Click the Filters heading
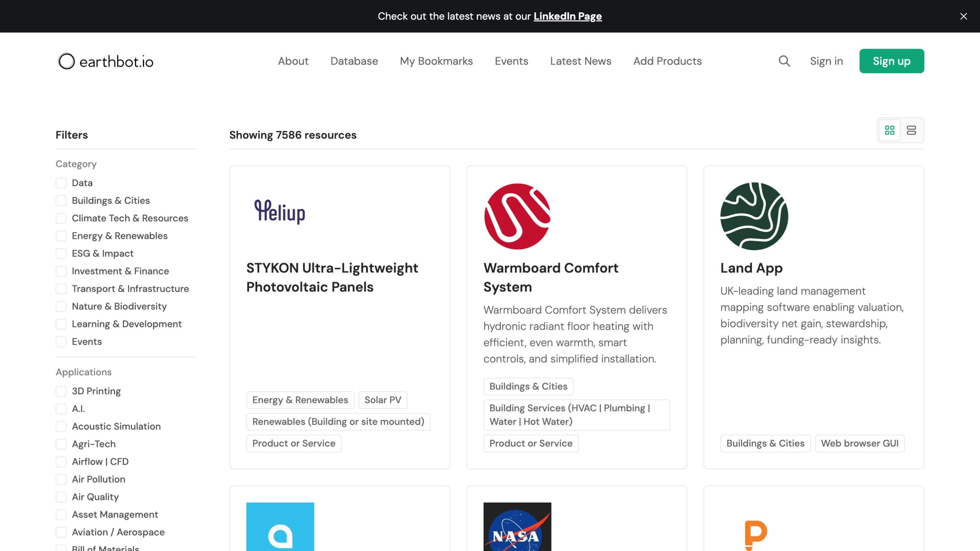The width and height of the screenshot is (980, 551). (x=71, y=135)
